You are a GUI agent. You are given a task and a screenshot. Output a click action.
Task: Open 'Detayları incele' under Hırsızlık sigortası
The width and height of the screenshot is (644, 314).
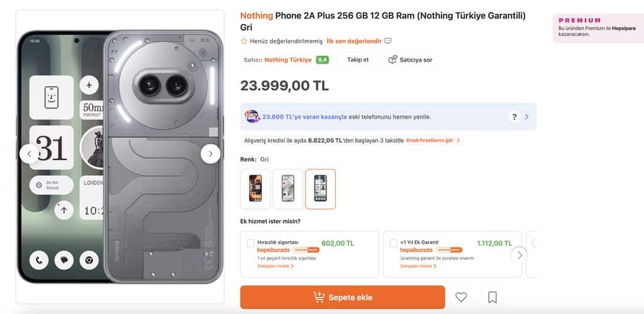coord(275,266)
